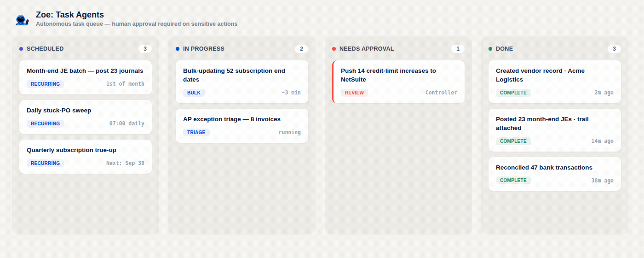Open Bulk-updating 52 subscription end dates card

[x=242, y=82]
